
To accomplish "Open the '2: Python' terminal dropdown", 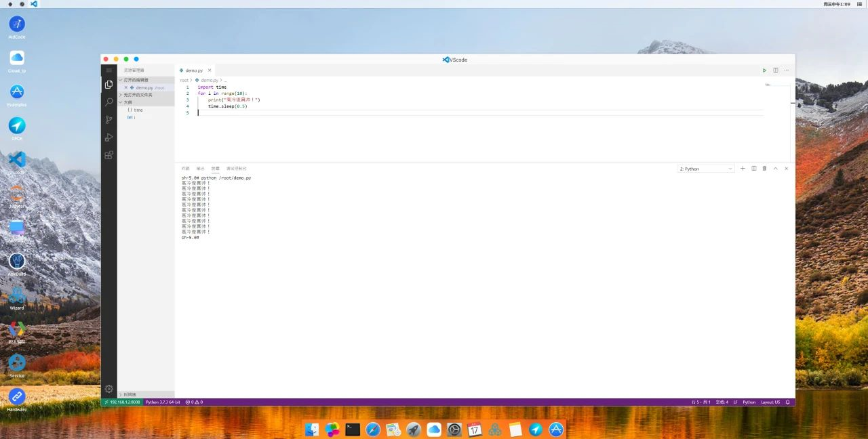I will [x=705, y=169].
